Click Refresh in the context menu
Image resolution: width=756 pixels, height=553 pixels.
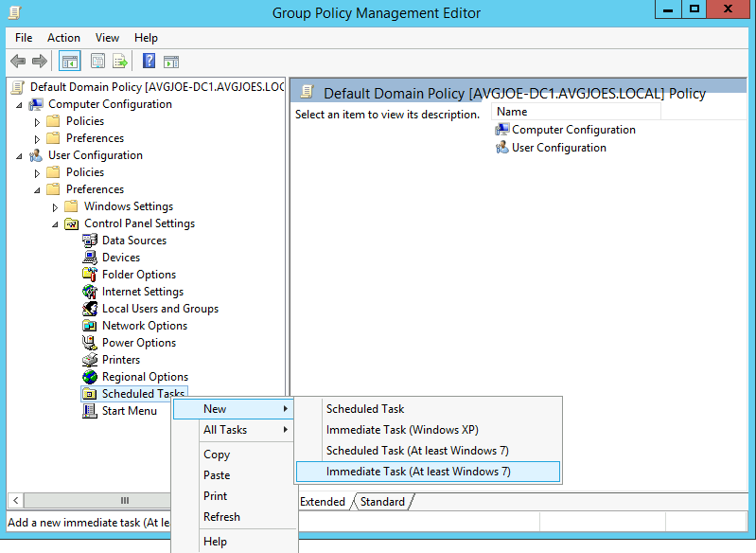(234, 517)
